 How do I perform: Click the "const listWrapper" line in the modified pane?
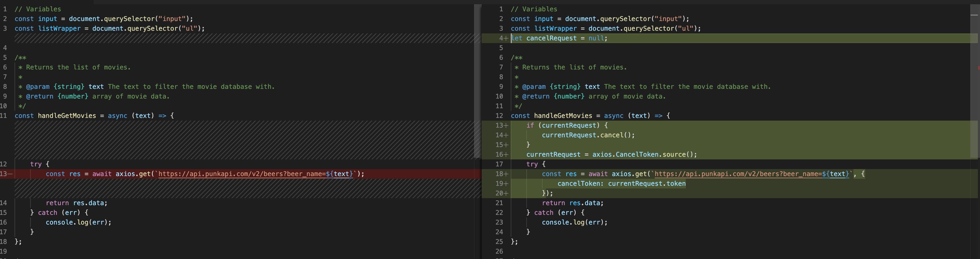(x=606, y=29)
